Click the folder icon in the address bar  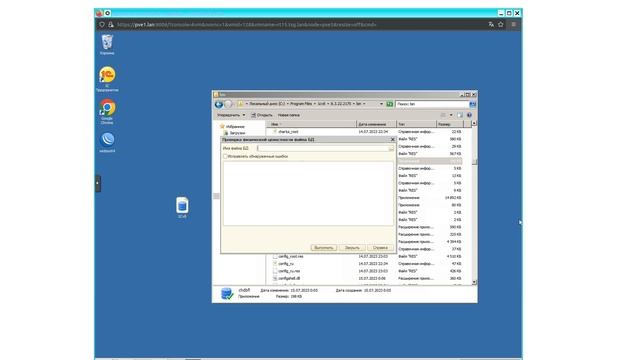240,104
